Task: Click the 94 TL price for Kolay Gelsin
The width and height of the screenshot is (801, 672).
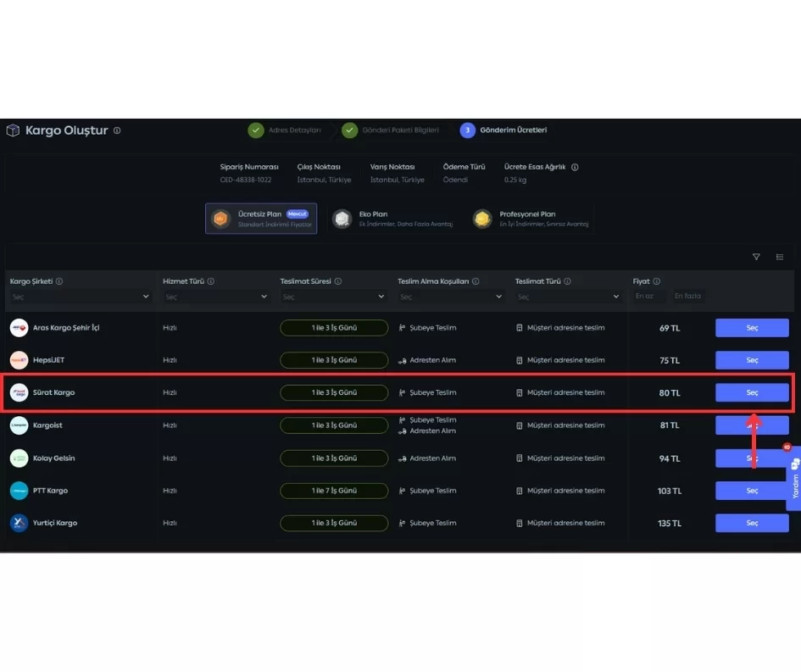Action: point(670,458)
